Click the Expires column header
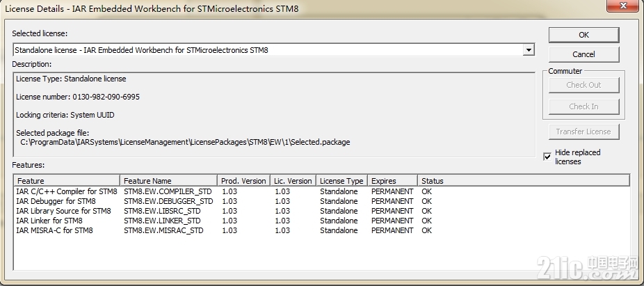Screen dimensions: 644x286 click(x=392, y=181)
